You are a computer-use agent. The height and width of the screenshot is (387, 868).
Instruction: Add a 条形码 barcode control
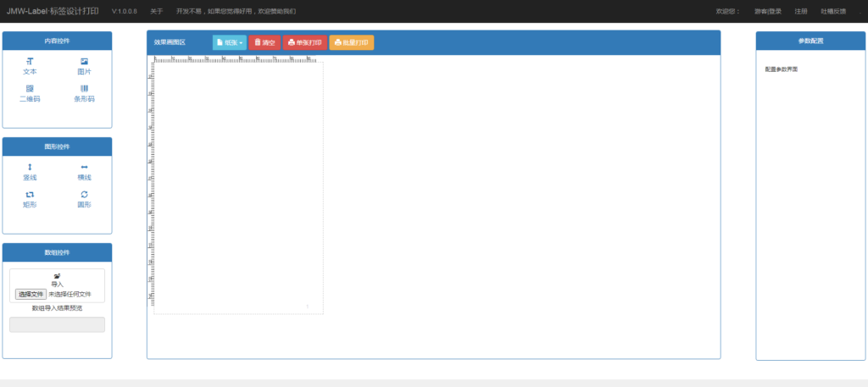pyautogui.click(x=84, y=93)
